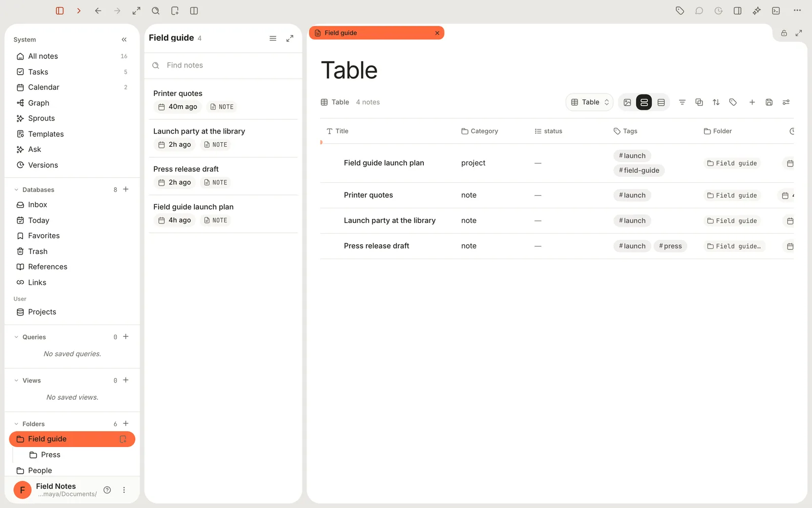Open All notes in the sidebar
This screenshot has width=812, height=508.
(72, 56)
